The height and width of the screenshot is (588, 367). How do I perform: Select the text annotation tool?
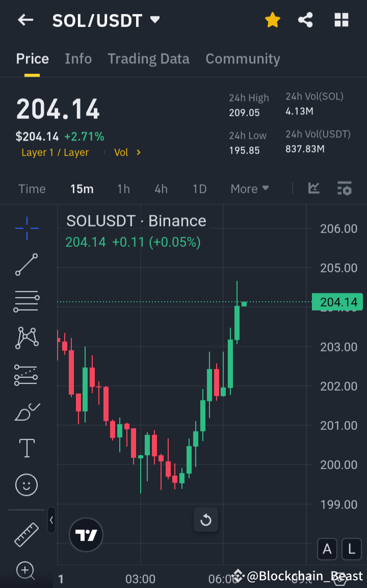(26, 448)
